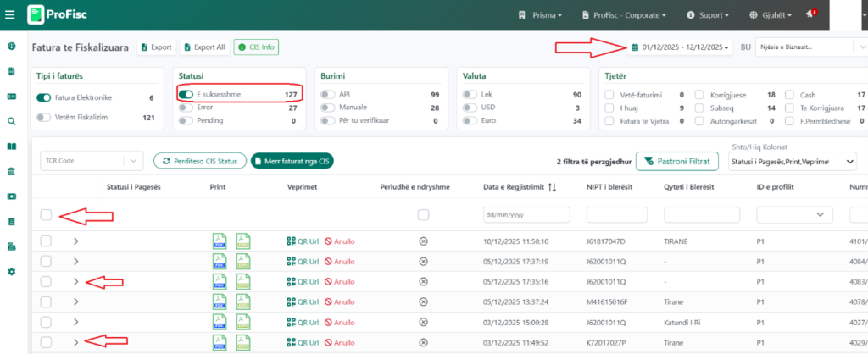Viewport: 868px width, 354px height.
Task: Open blue FISC PDF for 03/12/2025 11:49:52 row
Action: point(220,343)
